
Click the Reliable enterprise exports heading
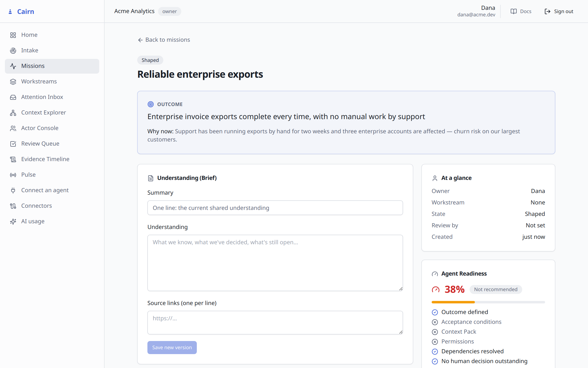[x=200, y=74]
